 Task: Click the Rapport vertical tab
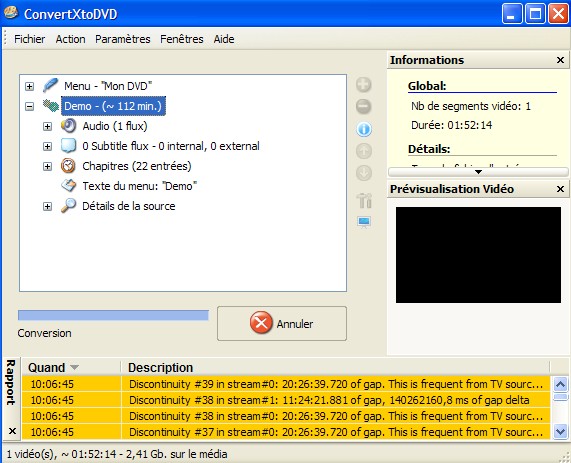(11, 382)
